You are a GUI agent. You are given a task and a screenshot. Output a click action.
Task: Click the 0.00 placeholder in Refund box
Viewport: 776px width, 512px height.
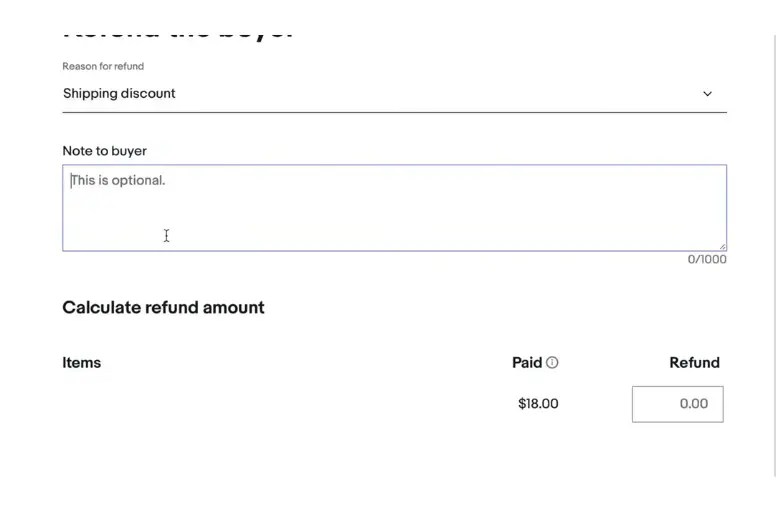(693, 404)
